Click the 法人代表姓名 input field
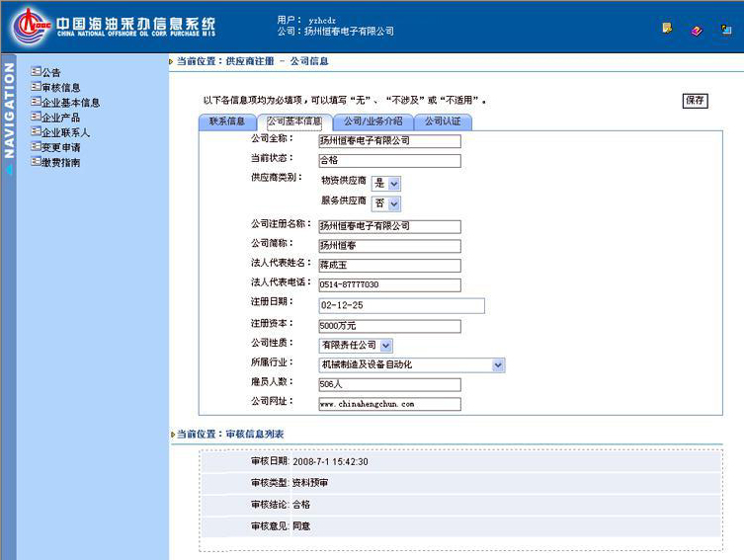 389,266
